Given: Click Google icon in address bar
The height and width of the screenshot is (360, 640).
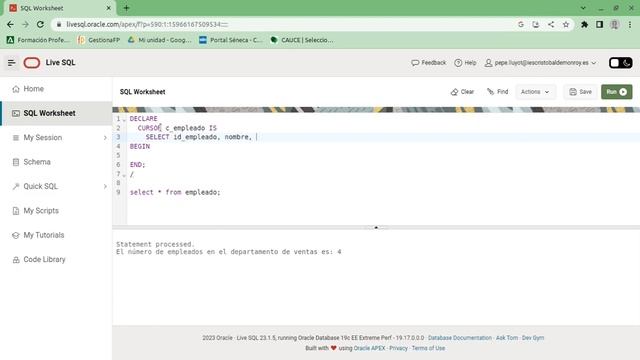Looking at the screenshot, I should 521,24.
